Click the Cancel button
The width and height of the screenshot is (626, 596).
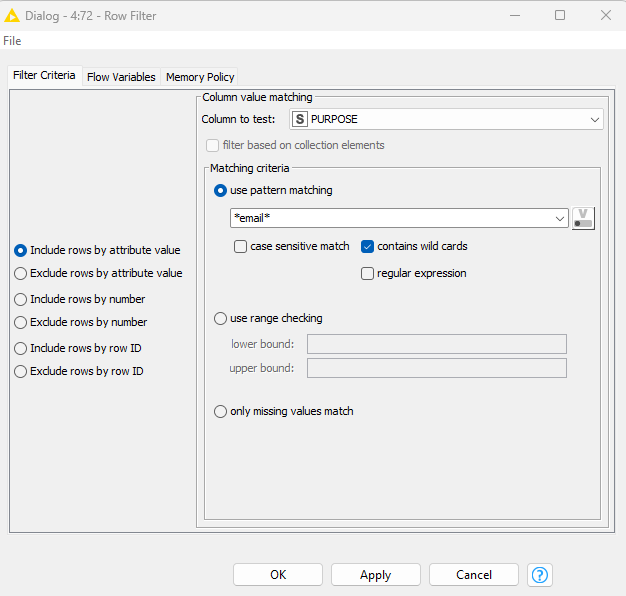tap(473, 575)
